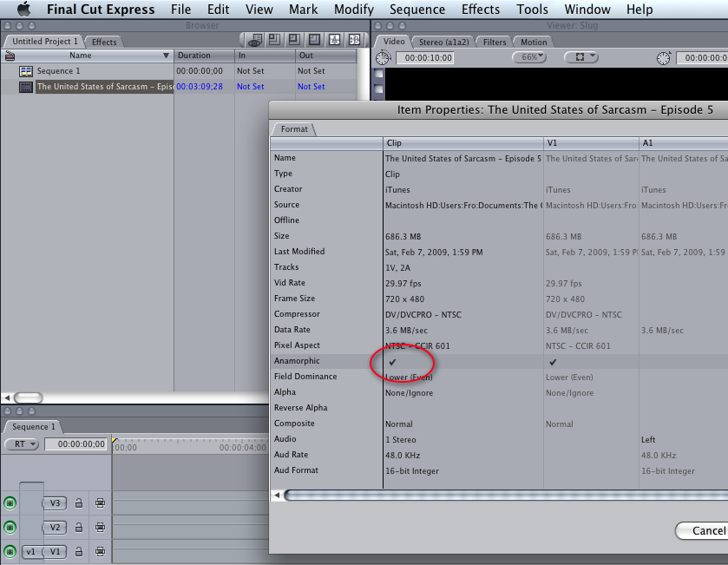Open the Viewer view-mode pop-up menu
The height and width of the screenshot is (565, 728).
coord(581,57)
